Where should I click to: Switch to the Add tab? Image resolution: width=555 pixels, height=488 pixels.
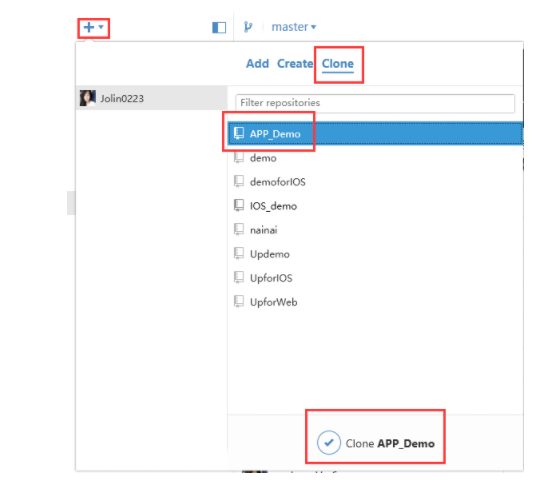(257, 64)
